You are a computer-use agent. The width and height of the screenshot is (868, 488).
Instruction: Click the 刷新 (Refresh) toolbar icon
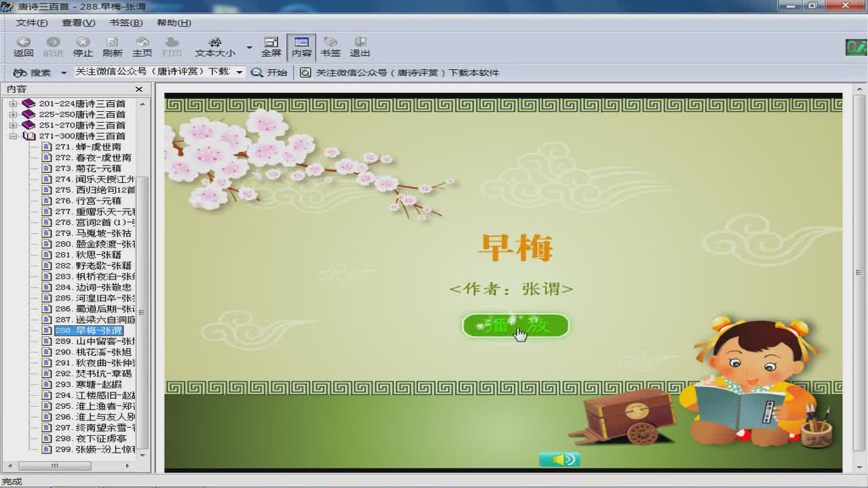(113, 47)
